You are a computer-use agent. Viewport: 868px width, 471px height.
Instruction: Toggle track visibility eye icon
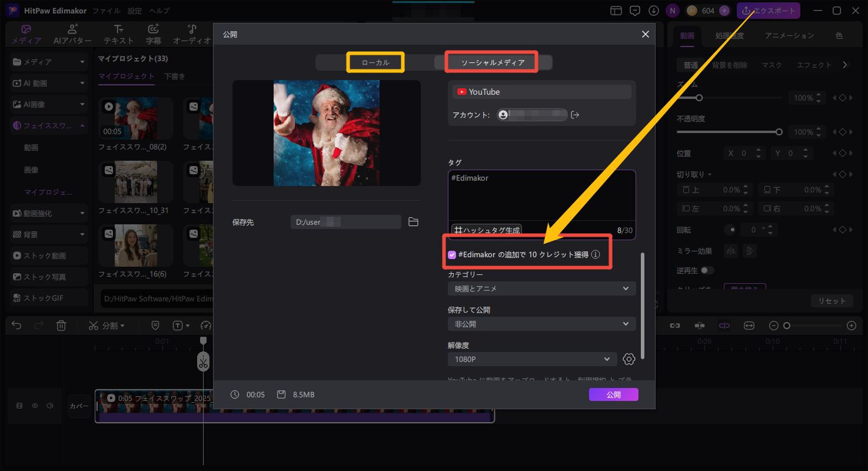[x=35, y=406]
